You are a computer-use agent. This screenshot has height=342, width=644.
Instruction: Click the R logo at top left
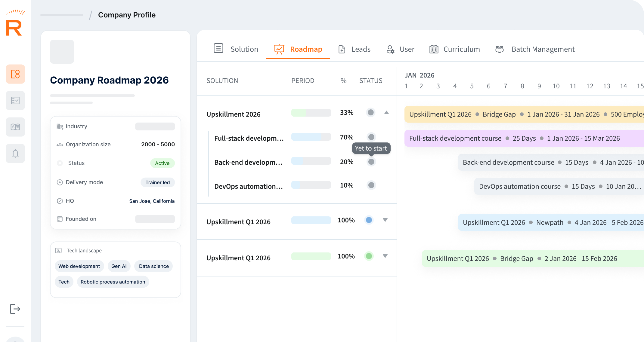pos(14,28)
